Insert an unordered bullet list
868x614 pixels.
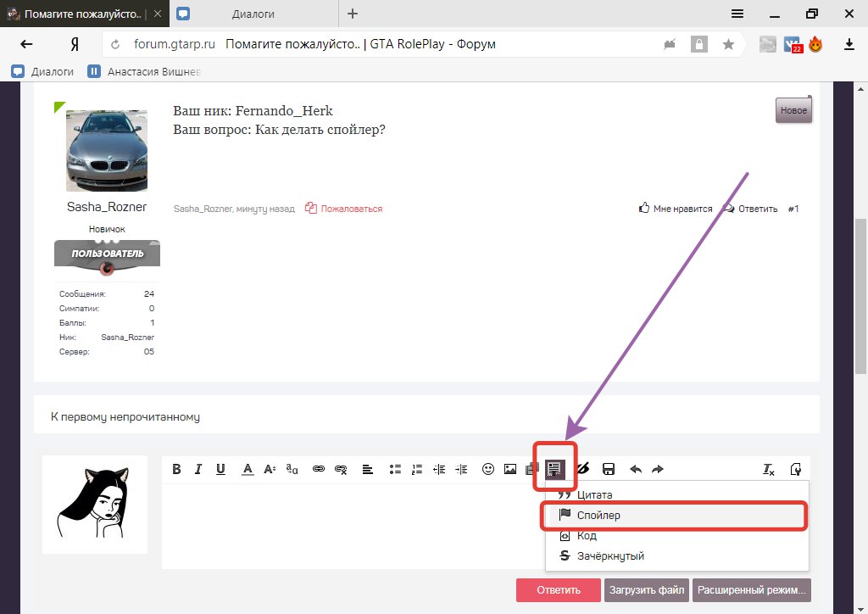[395, 470]
